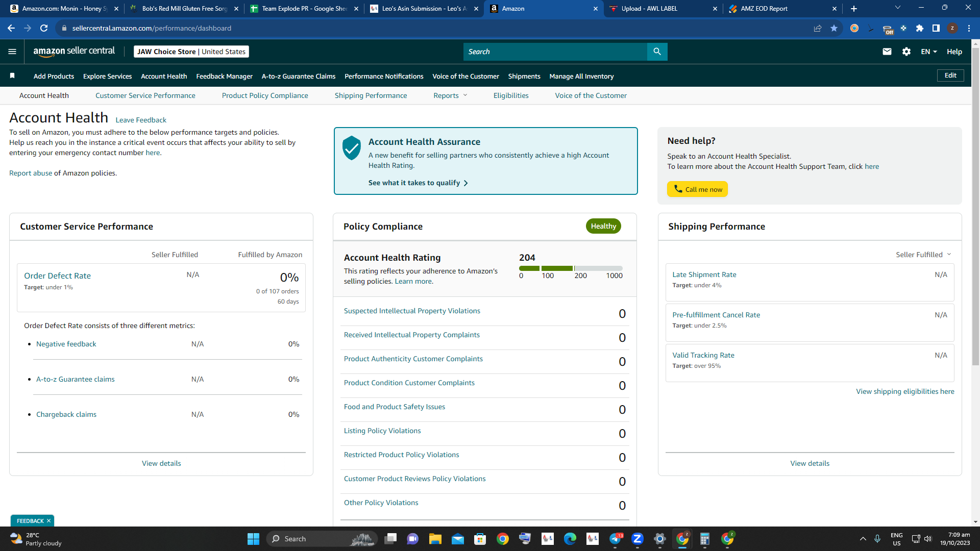The image size is (980, 551).
Task: Switch to Bob's Red Mill browser tab
Action: (x=184, y=9)
